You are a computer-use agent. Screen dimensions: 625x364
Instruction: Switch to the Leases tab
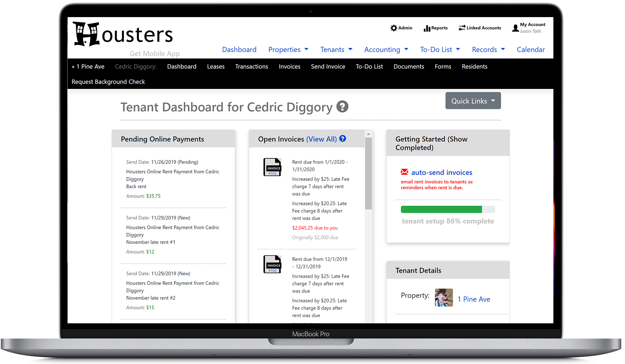(x=215, y=66)
